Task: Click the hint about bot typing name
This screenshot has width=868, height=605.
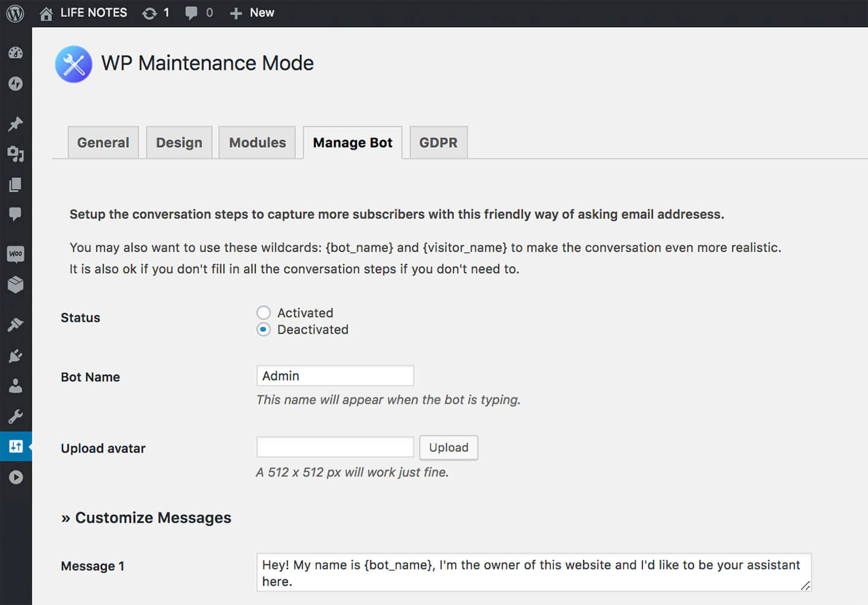Action: 388,399
